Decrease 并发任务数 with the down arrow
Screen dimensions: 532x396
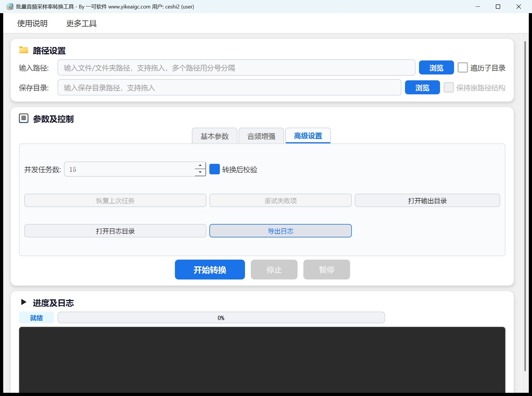coord(200,172)
